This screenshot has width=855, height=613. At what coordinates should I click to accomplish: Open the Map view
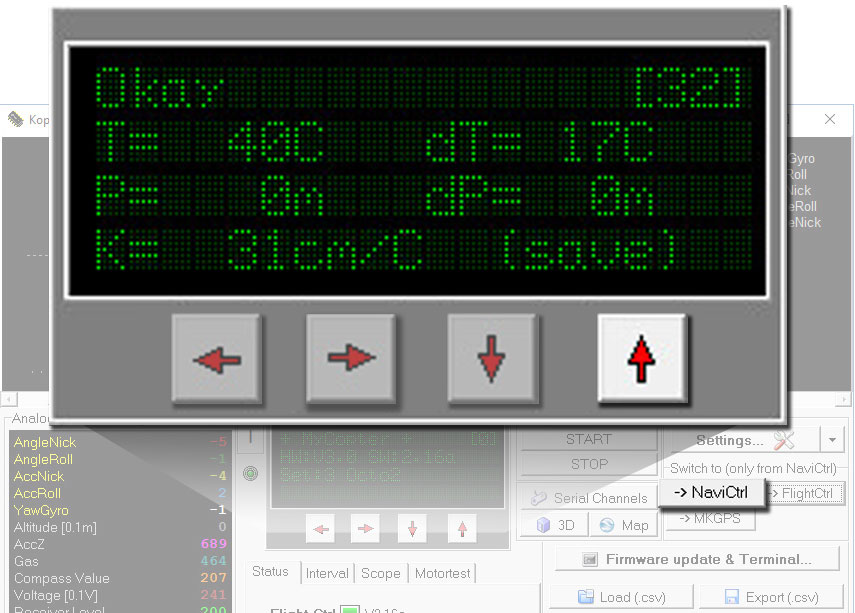[623, 525]
